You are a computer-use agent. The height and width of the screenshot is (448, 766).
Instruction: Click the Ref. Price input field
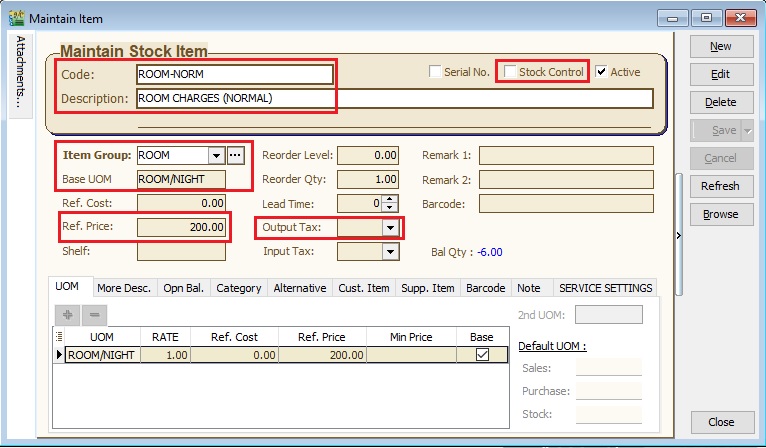pos(182,227)
